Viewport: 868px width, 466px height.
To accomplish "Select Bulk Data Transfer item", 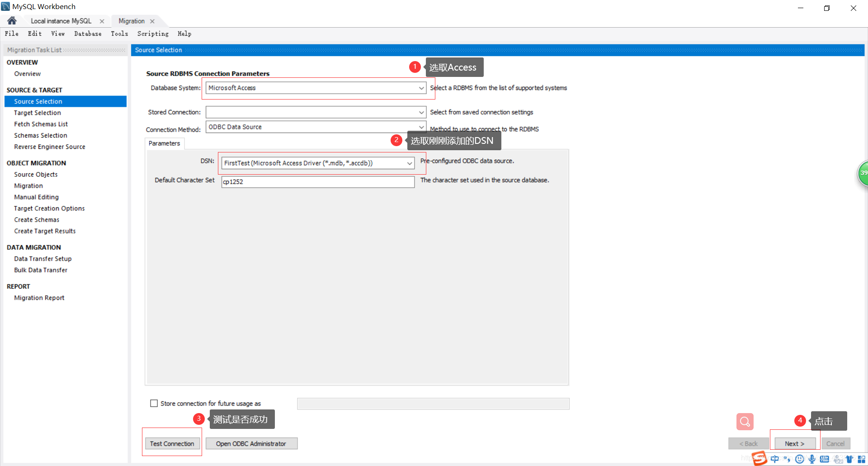I will pyautogui.click(x=41, y=270).
